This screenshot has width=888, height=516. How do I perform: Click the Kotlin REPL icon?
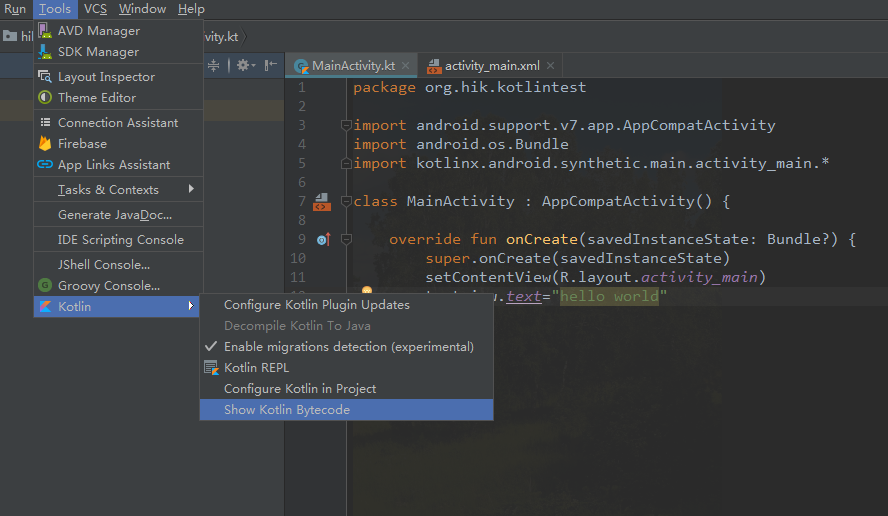coord(211,368)
